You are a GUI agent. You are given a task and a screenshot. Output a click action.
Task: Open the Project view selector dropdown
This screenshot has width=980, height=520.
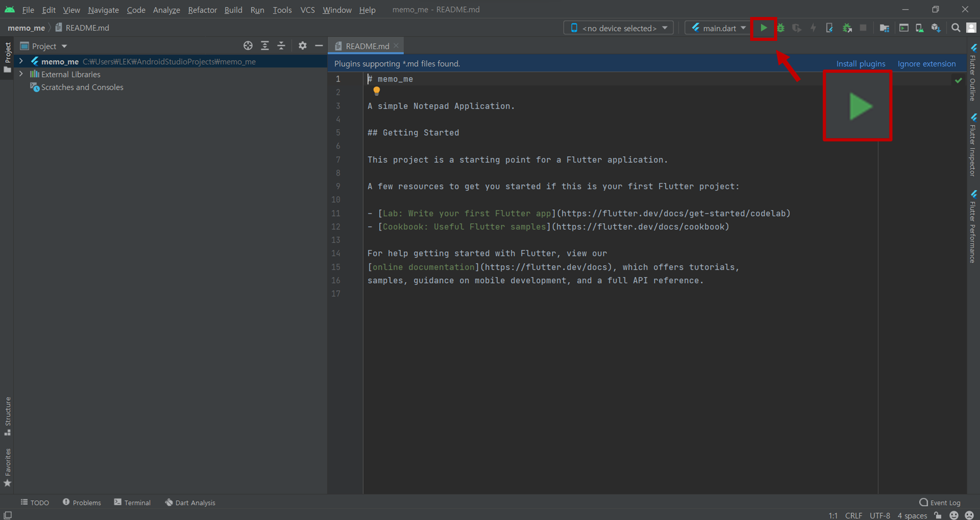[x=44, y=46]
